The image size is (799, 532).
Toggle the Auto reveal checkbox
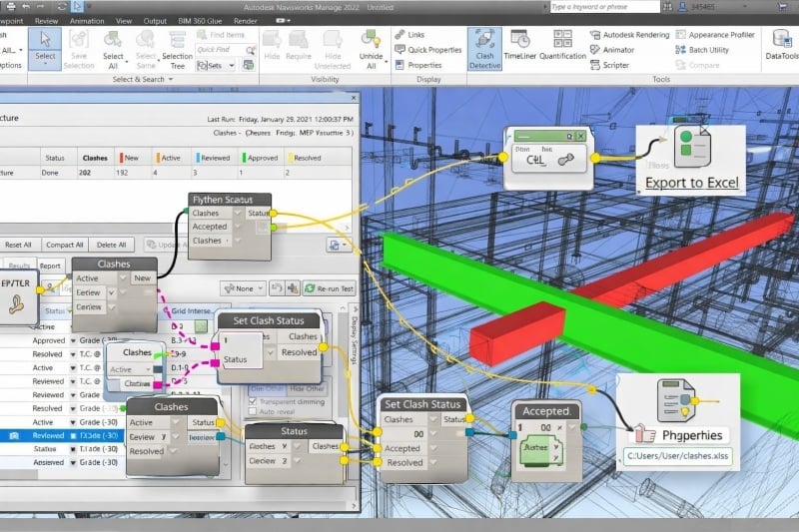(x=253, y=411)
